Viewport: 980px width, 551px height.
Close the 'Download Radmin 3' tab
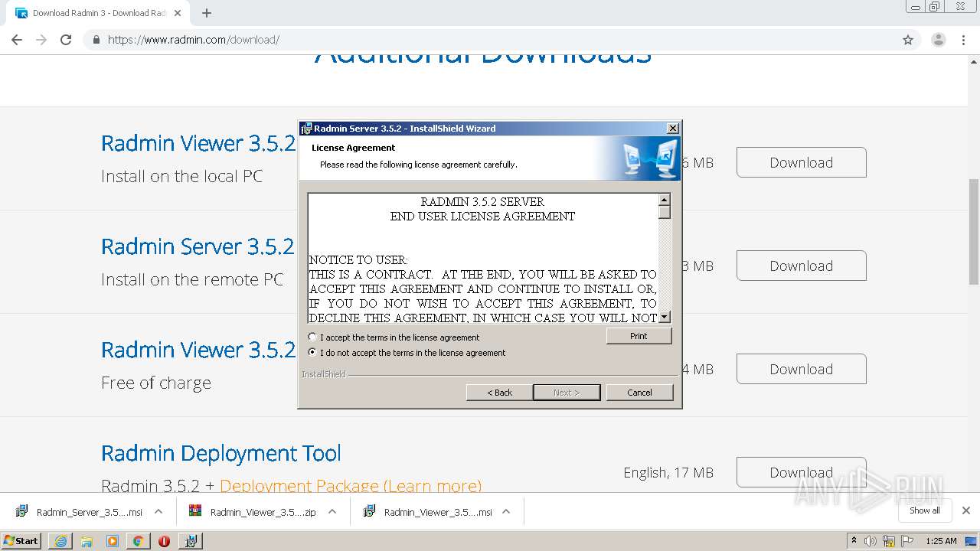pyautogui.click(x=178, y=13)
